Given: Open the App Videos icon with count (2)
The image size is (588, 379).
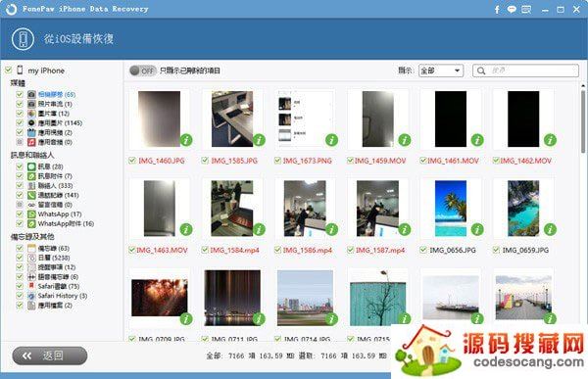Looking at the screenshot, I should (32, 132).
